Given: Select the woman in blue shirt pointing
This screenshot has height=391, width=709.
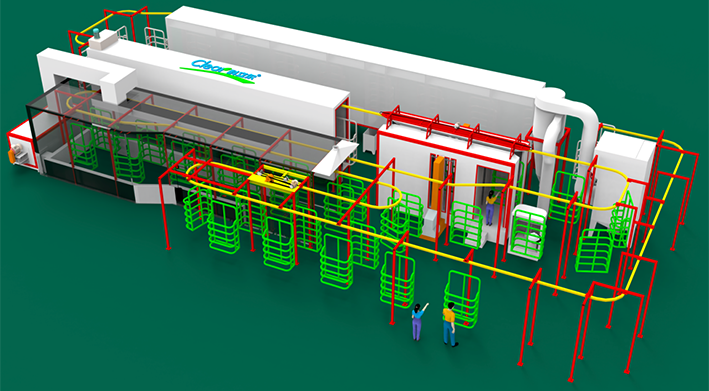Looking at the screenshot, I should (x=418, y=321).
